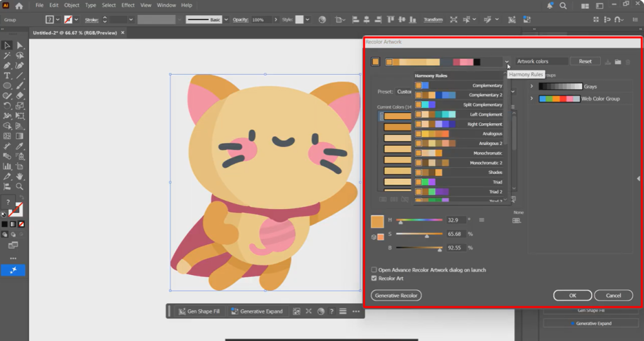The image size is (644, 341).
Task: Select the Type tool
Action: pos(7,76)
